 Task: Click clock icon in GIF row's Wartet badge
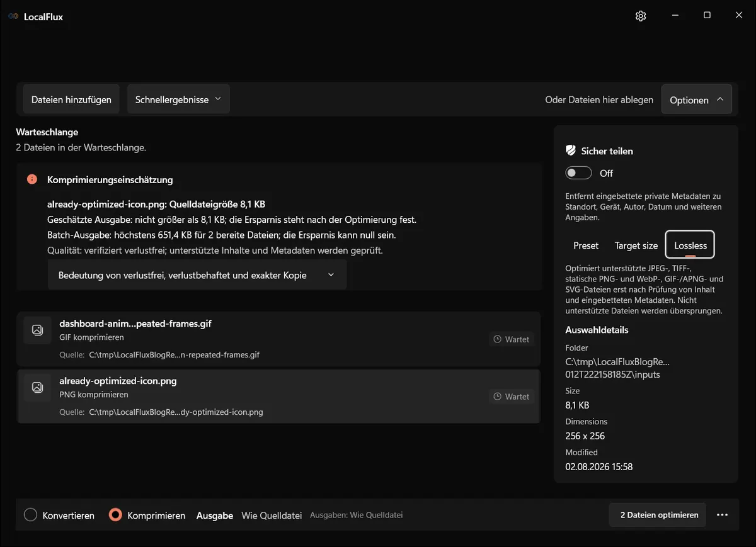pyautogui.click(x=498, y=339)
